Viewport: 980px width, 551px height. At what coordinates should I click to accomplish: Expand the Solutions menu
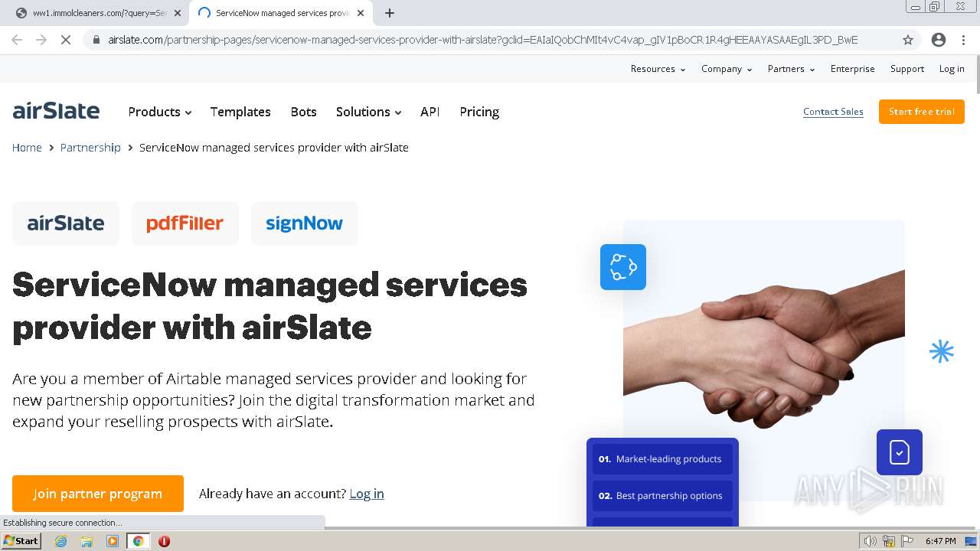point(368,112)
